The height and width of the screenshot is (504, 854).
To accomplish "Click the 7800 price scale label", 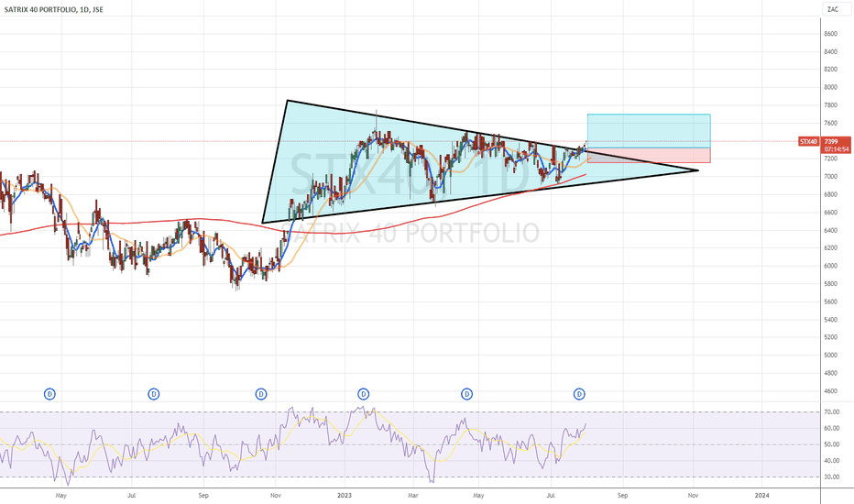I will tap(830, 105).
